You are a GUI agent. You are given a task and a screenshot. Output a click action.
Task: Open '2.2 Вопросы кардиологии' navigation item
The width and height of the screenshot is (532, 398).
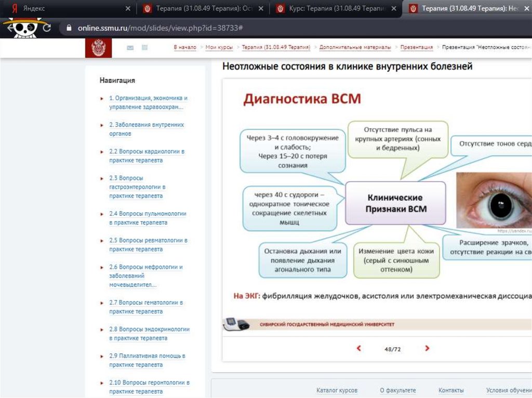point(147,156)
